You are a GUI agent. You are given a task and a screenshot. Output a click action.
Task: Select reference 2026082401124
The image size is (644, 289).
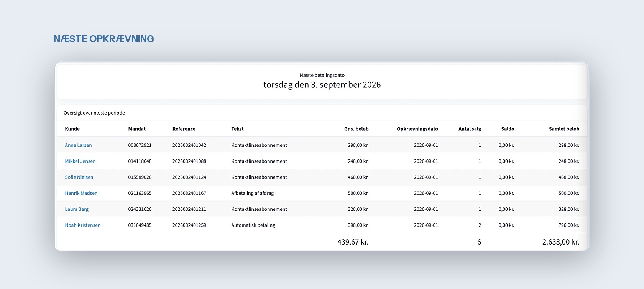(x=189, y=177)
